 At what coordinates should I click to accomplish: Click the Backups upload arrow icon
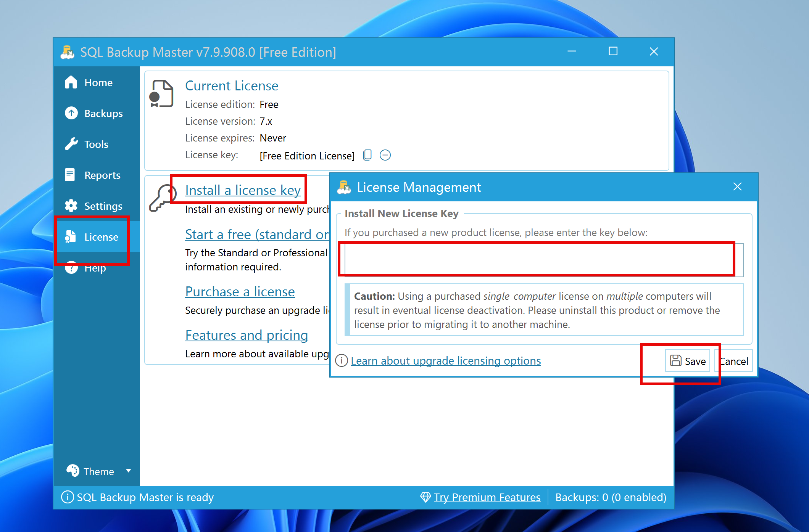pos(71,113)
